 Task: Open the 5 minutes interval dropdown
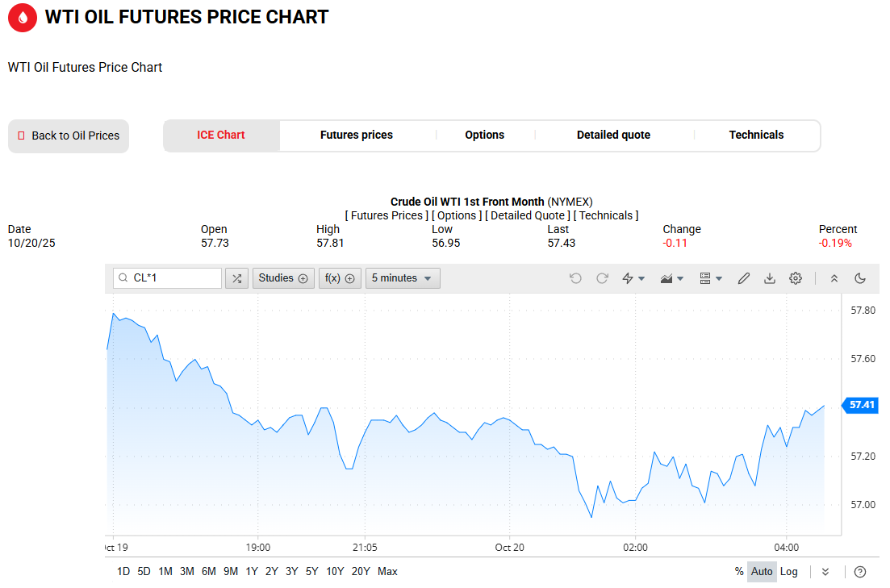click(x=403, y=278)
